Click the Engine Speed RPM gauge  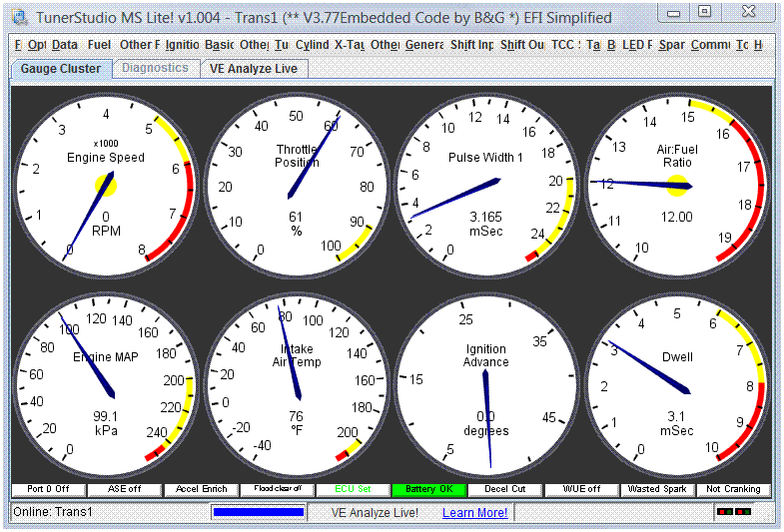(106, 186)
